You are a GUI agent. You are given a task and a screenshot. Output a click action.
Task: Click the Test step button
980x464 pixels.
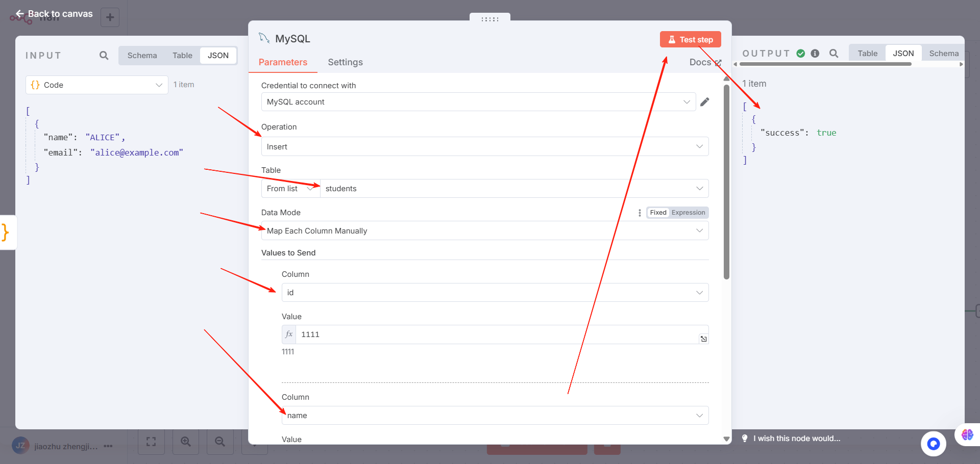click(x=690, y=39)
